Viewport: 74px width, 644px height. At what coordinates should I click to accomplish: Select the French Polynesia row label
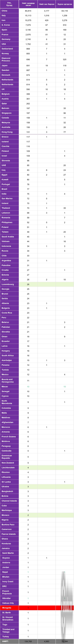coord(9,592)
